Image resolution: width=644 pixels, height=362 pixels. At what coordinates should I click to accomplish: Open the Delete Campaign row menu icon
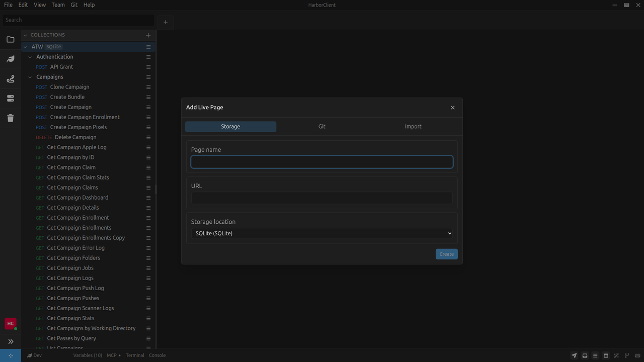coord(148,137)
